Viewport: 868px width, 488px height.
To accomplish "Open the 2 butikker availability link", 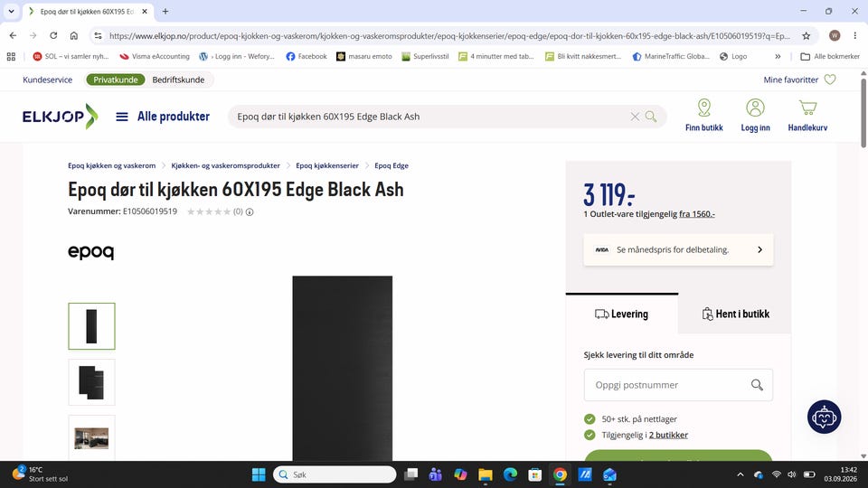I will click(x=668, y=435).
